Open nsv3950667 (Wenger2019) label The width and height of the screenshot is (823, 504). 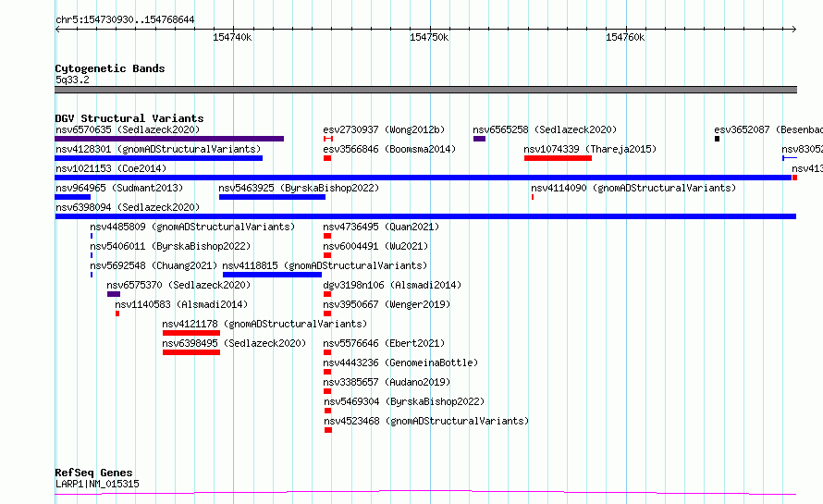387,304
